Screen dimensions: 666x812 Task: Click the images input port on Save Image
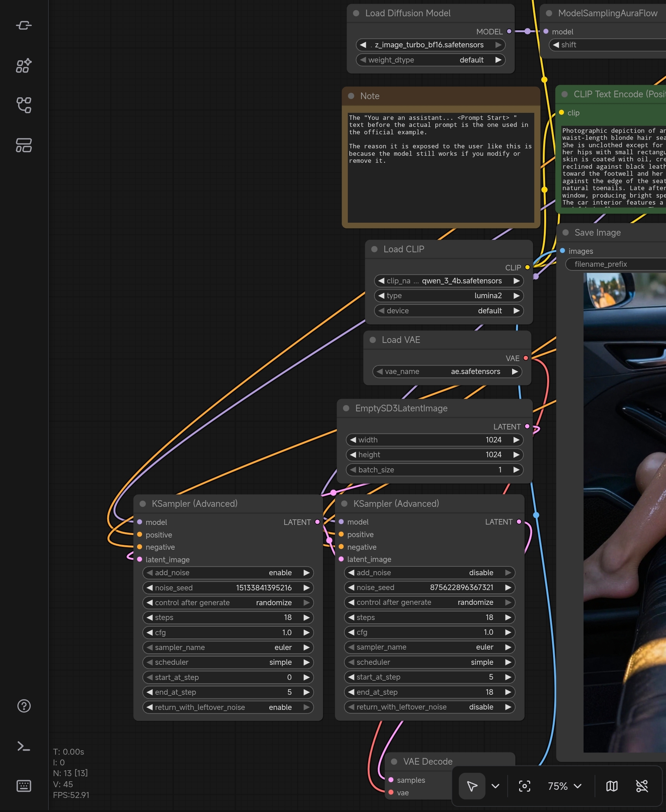[562, 251]
